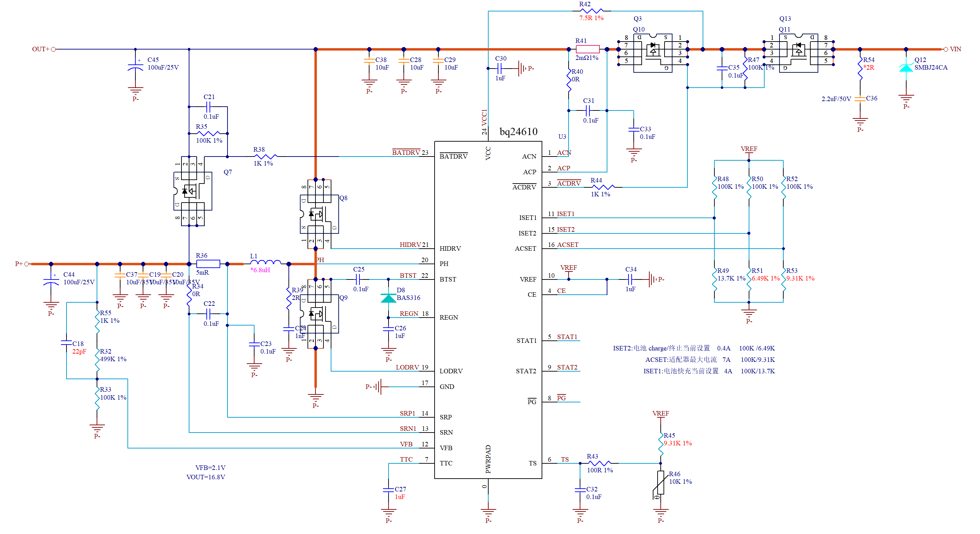980x534 pixels.
Task: Select resistor R38 symbol
Action: click(266, 156)
